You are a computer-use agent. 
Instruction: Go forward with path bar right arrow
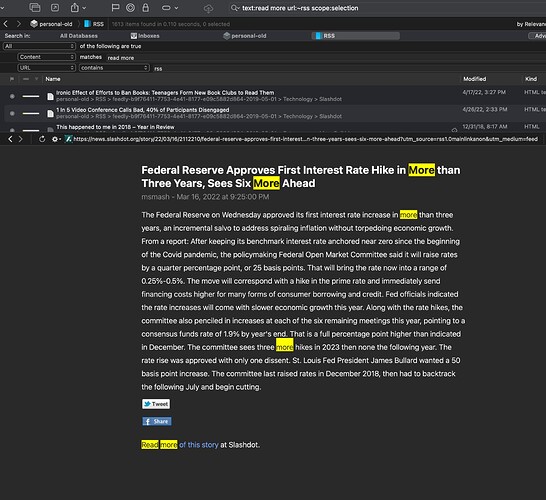pyautogui.click(x=19, y=24)
